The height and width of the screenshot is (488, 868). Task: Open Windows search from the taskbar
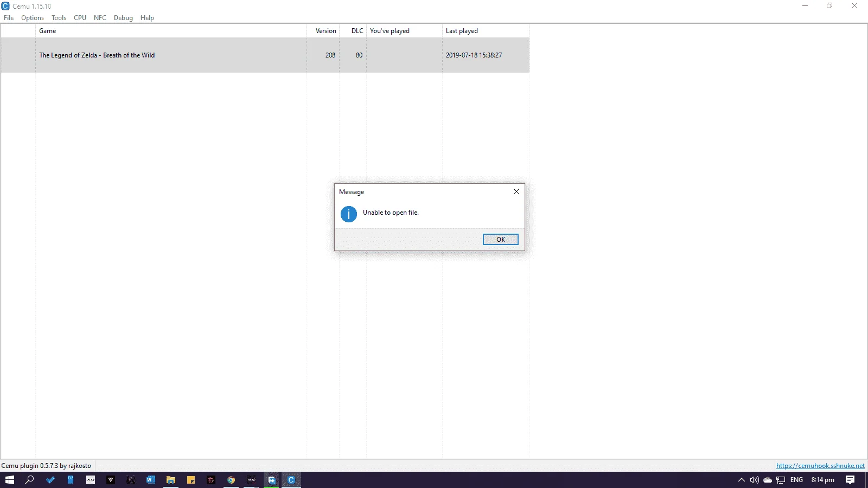pyautogui.click(x=30, y=480)
